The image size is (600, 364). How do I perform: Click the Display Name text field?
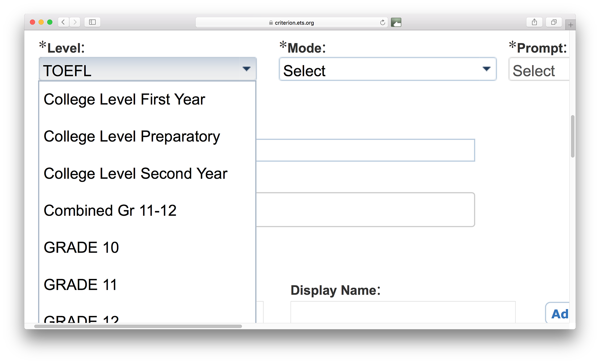(x=403, y=312)
